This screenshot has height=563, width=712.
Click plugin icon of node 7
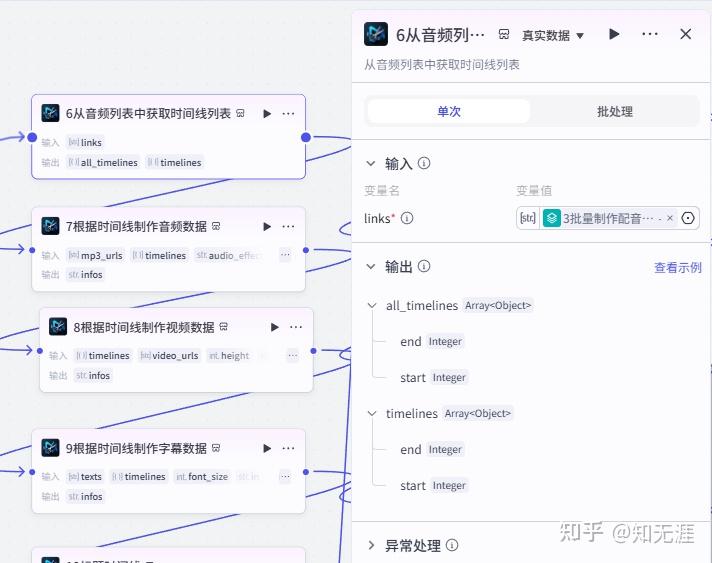coord(50,226)
